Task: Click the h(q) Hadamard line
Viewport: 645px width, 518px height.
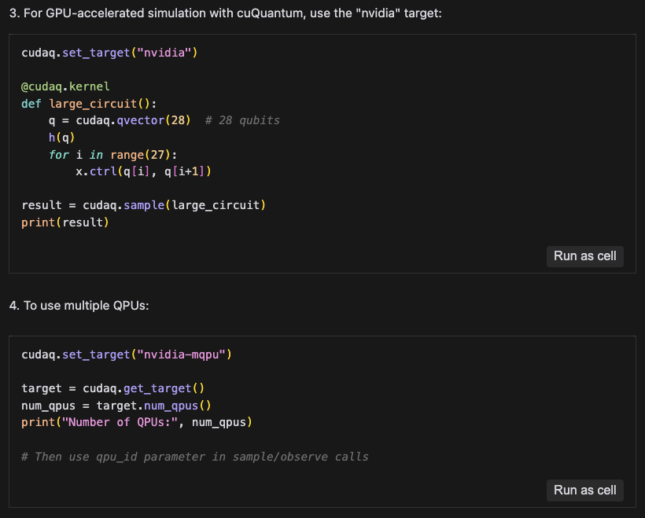Action: 61,138
